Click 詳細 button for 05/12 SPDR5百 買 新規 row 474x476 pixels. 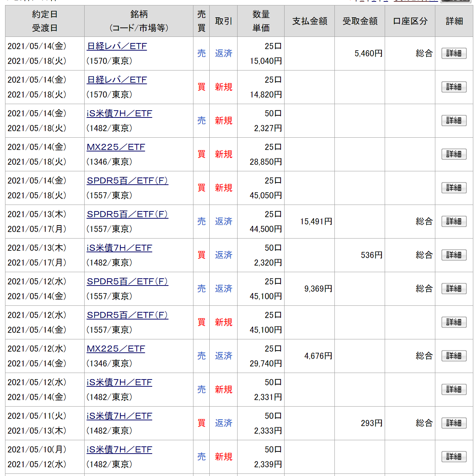(454, 322)
